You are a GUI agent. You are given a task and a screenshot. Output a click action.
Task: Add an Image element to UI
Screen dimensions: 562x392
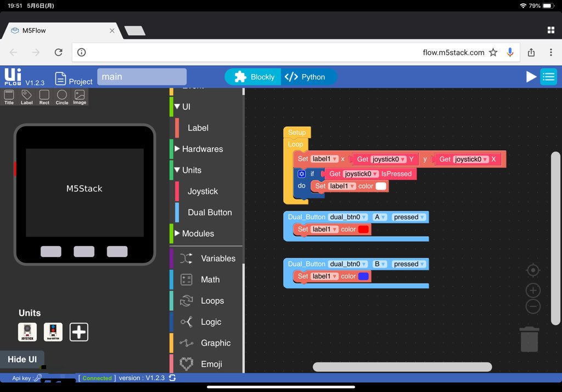[80, 97]
